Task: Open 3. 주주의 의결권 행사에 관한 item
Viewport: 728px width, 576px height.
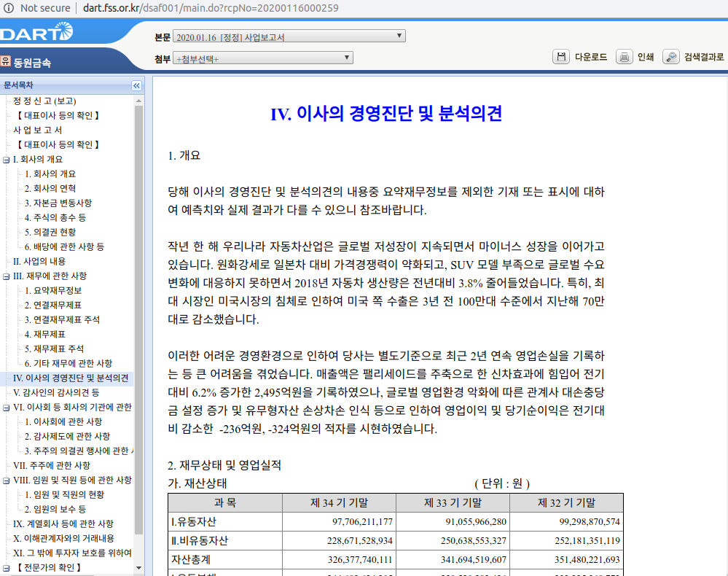Action: (79, 451)
